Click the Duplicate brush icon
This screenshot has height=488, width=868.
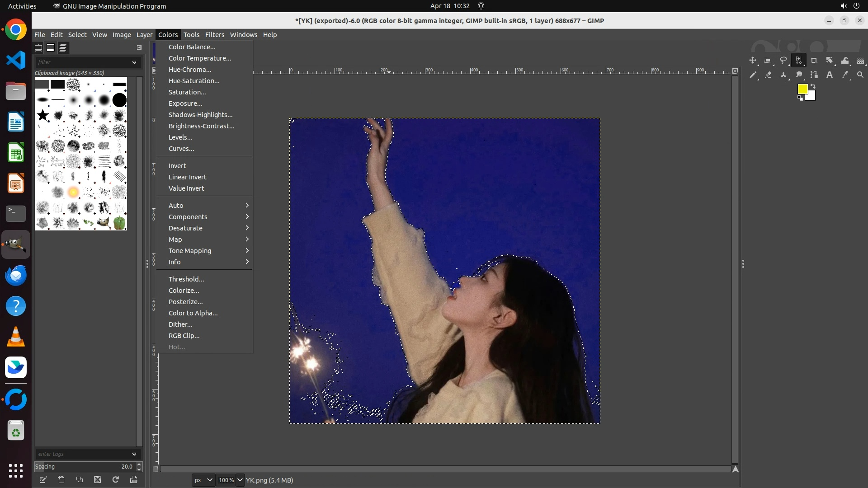tap(80, 480)
